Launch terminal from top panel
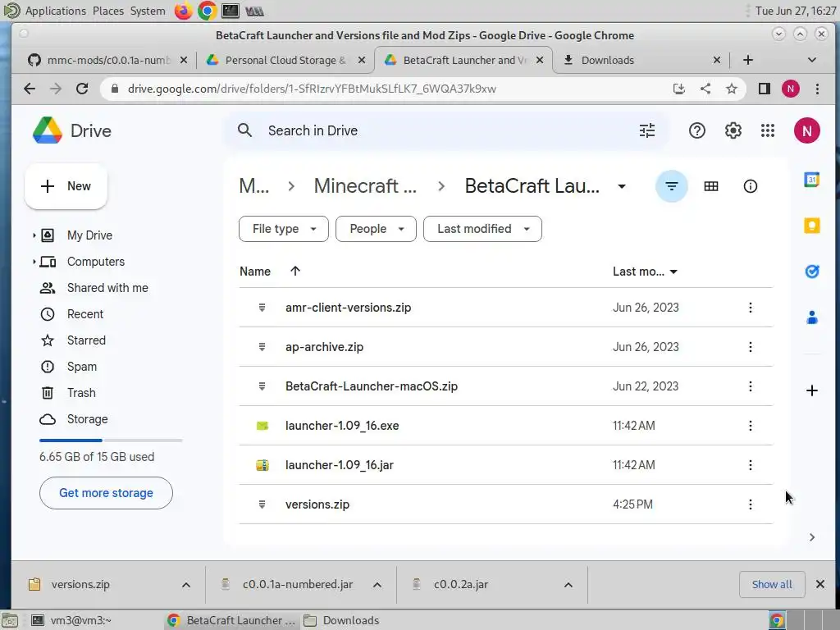The image size is (840, 630). 231,11
